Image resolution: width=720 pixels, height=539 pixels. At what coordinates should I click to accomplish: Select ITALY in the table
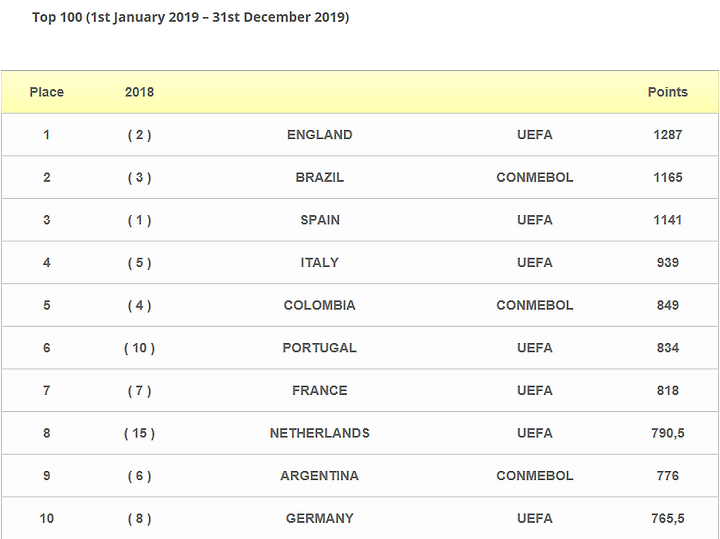(x=319, y=263)
